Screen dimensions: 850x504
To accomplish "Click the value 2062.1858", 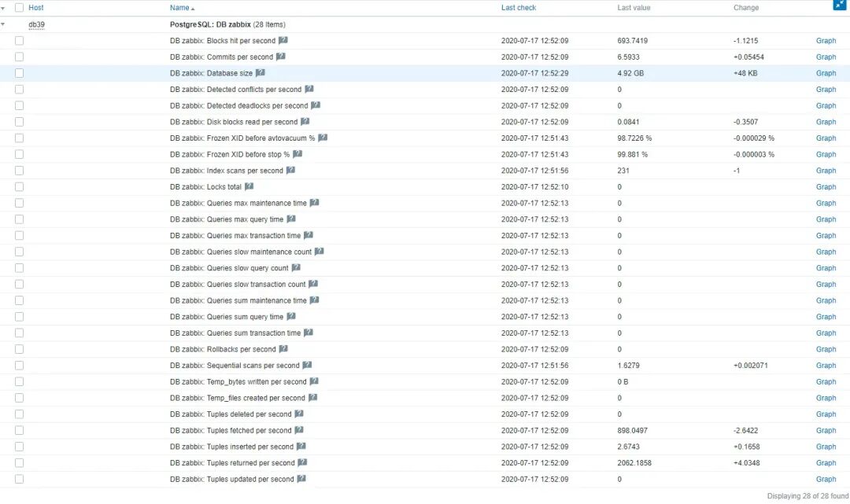I will (634, 463).
